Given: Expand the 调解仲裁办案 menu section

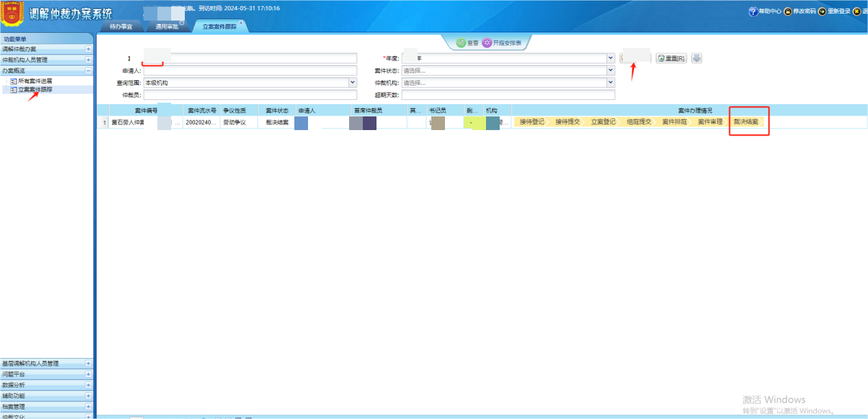Looking at the screenshot, I should coord(88,49).
